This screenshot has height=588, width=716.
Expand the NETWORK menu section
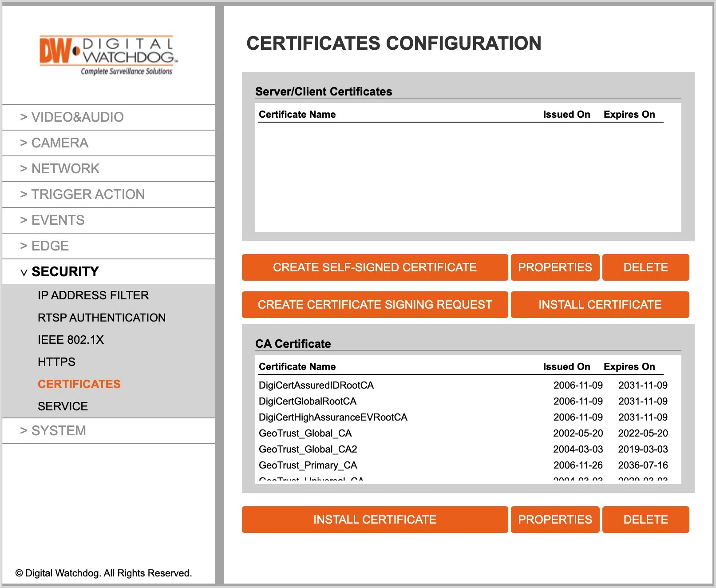(109, 169)
